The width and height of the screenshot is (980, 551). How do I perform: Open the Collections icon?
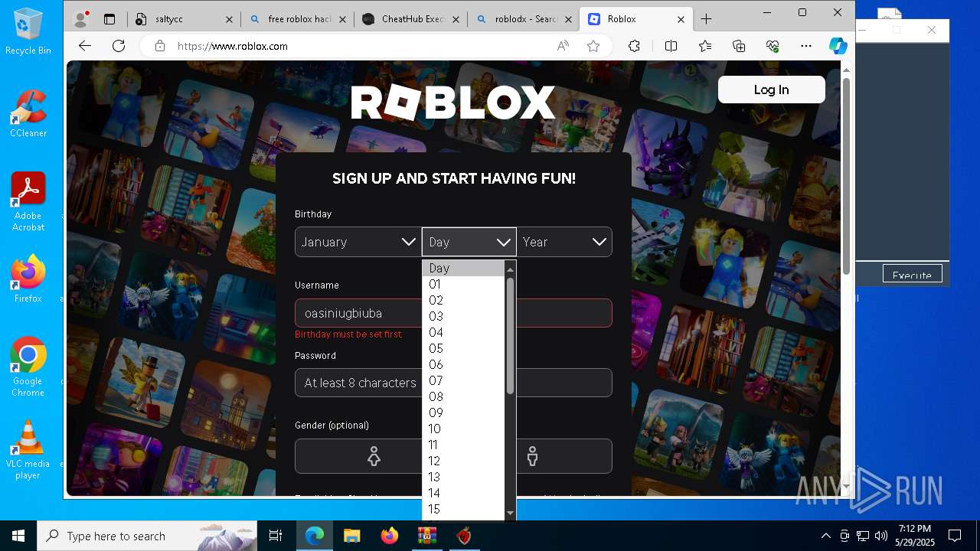[x=739, y=46]
